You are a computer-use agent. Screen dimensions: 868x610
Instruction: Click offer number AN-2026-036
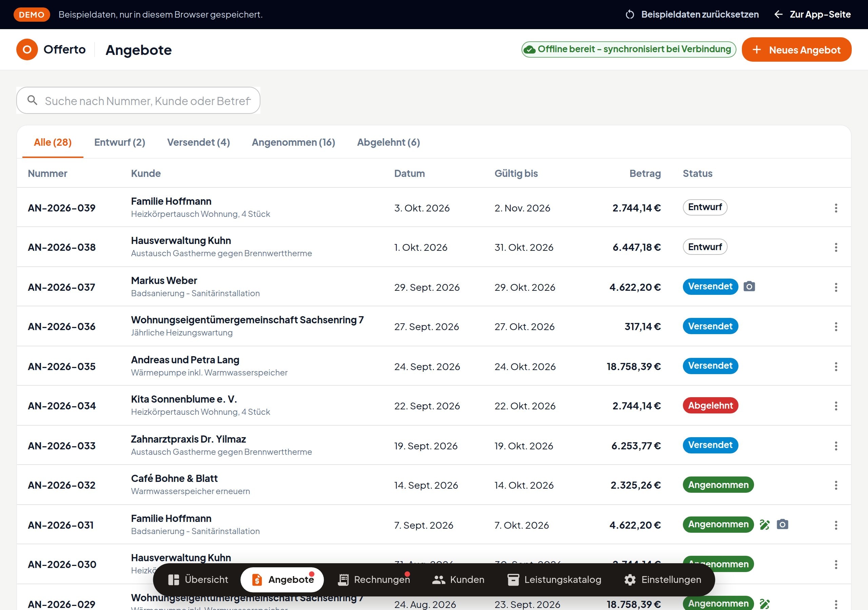pos(62,327)
